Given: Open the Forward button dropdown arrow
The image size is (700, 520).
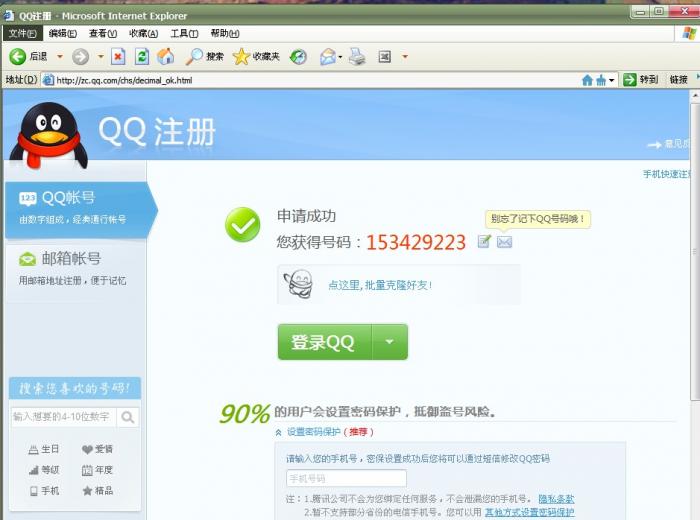Looking at the screenshot, I should [x=101, y=57].
